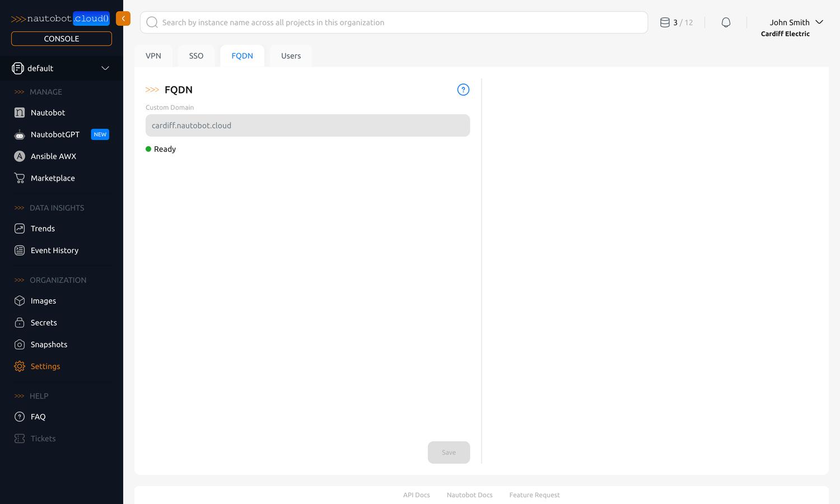The width and height of the screenshot is (840, 504).
Task: Switch to the VPN tab
Action: 153,55
